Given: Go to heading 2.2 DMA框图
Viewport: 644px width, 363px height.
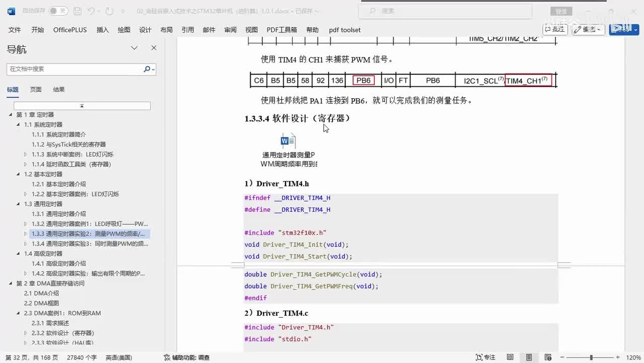Looking at the screenshot, I should coord(41,303).
